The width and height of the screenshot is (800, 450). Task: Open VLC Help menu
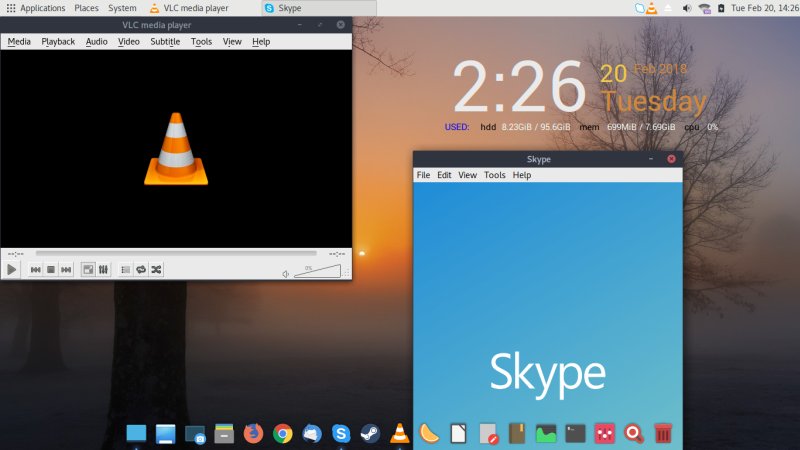261,41
